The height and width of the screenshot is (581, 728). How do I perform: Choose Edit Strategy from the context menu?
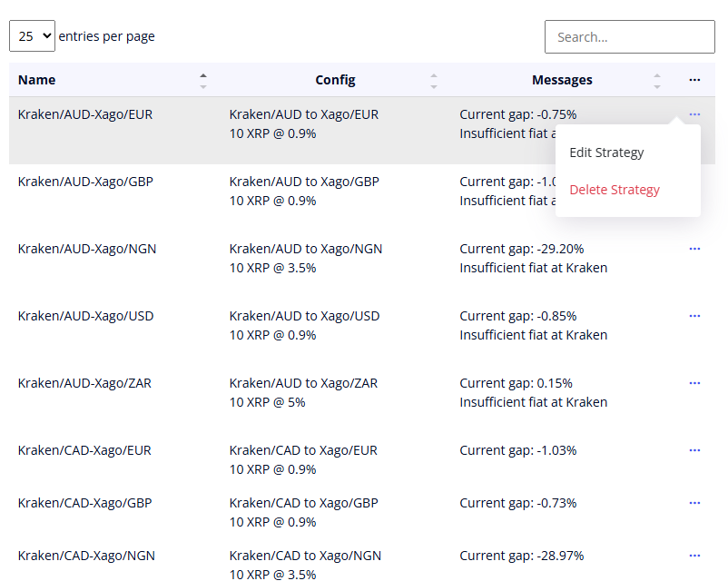606,153
